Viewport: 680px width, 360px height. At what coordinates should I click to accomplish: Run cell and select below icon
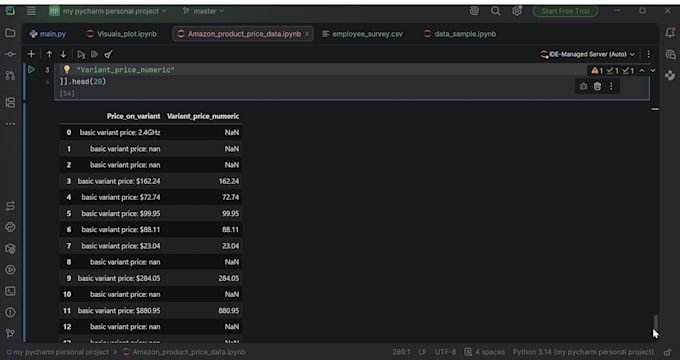pos(81,54)
